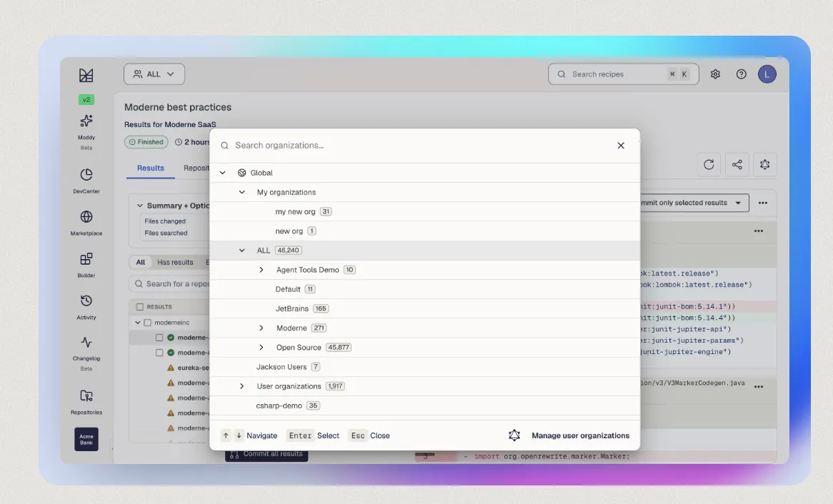Collapse the moderneinc repository group

coord(138,323)
